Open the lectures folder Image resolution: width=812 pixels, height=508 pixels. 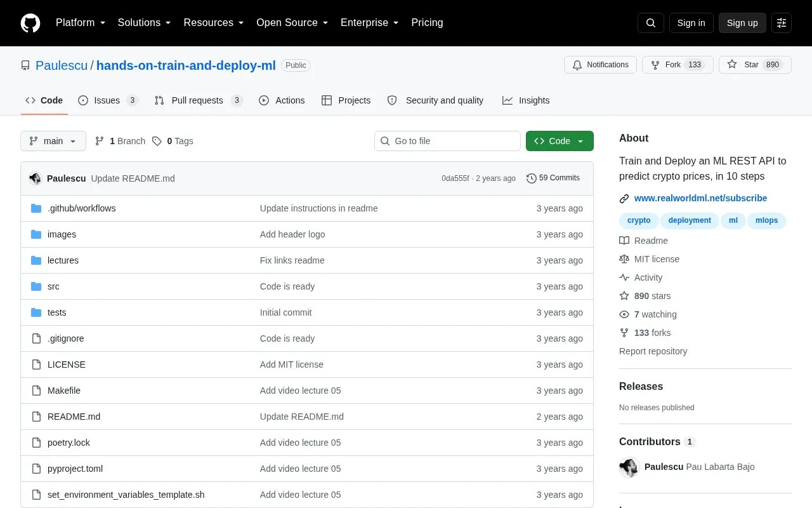[x=63, y=260]
